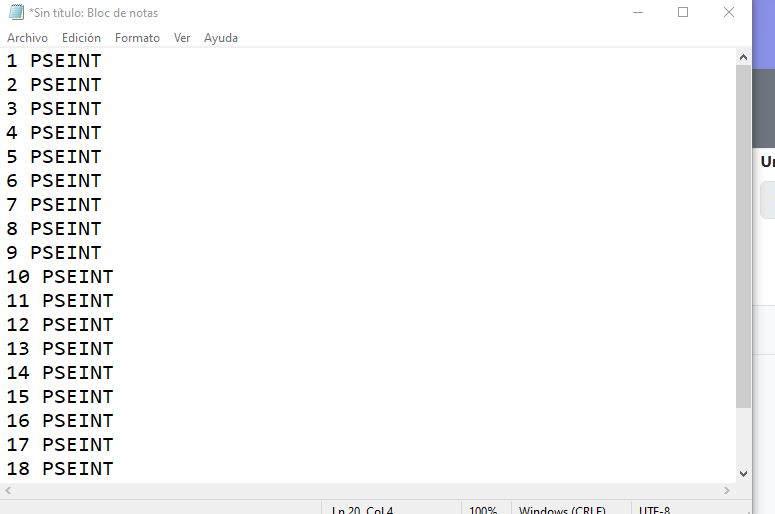775x514 pixels.
Task: Click the vertical scrollbar thumb
Action: click(743, 235)
